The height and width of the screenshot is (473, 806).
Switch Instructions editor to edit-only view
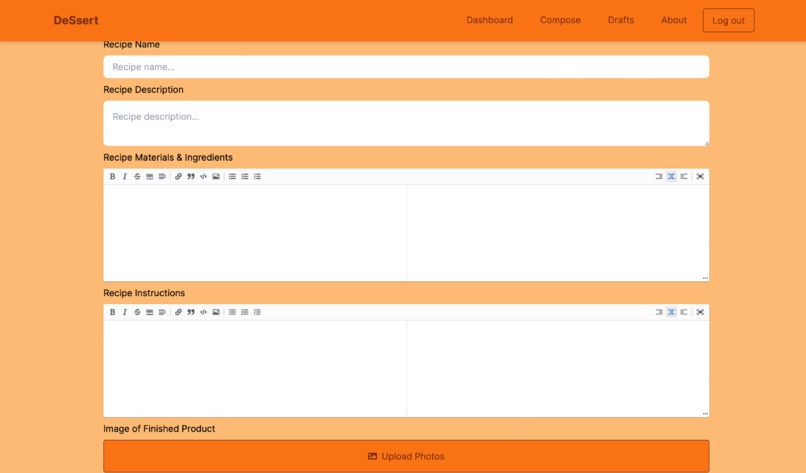coord(659,312)
